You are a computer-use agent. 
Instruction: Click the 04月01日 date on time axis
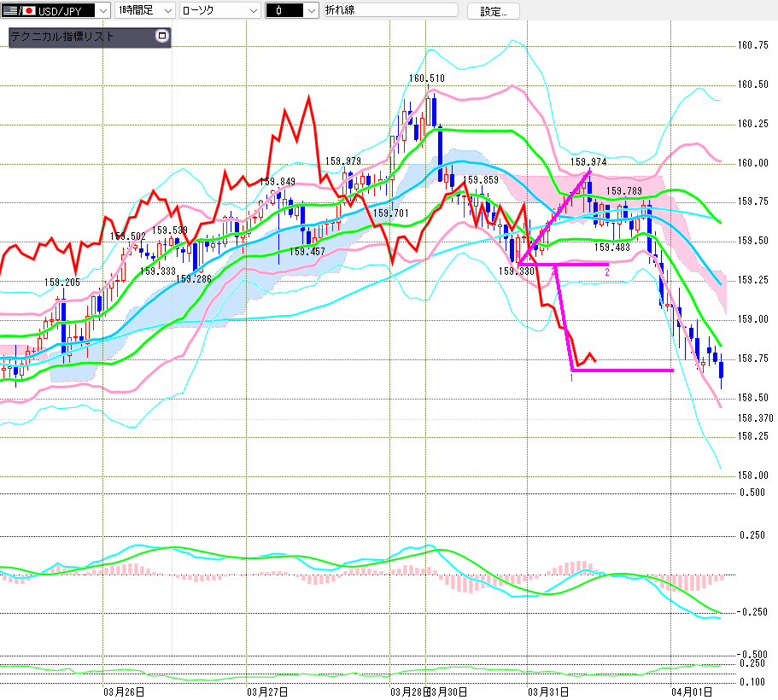click(688, 691)
